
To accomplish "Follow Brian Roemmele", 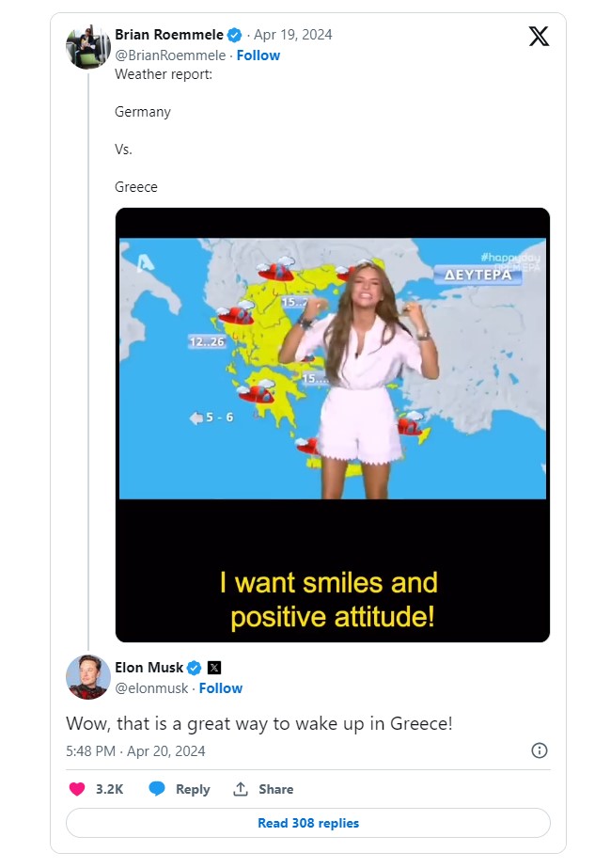I will (x=258, y=55).
